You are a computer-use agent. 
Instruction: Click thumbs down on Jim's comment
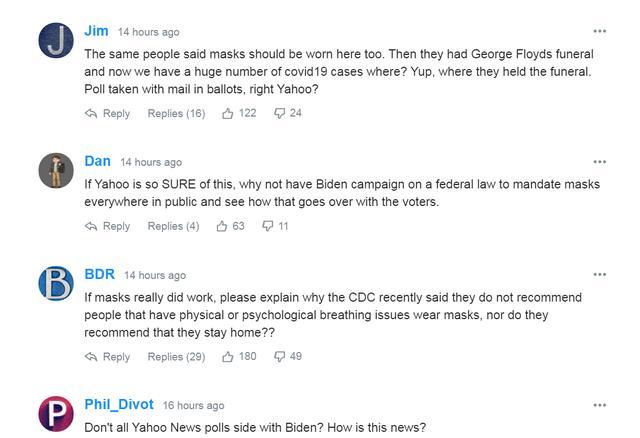pyautogui.click(x=279, y=114)
